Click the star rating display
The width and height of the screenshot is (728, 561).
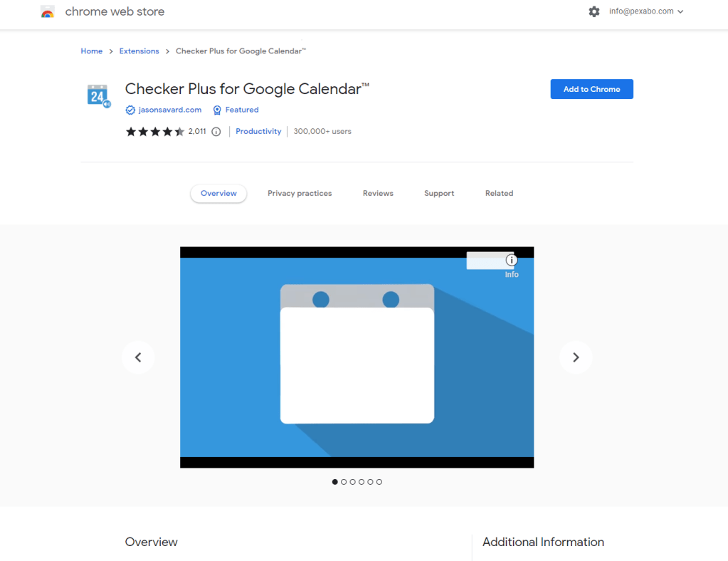point(155,132)
